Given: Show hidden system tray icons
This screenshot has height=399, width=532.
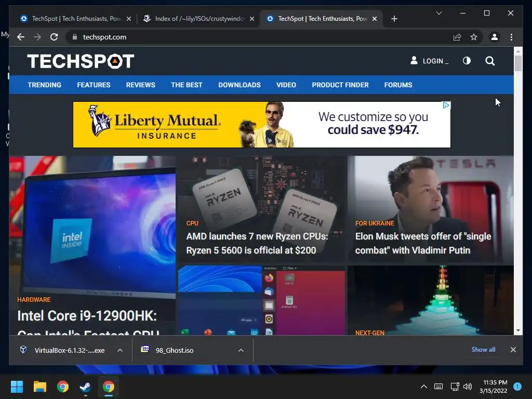Looking at the screenshot, I should (424, 386).
